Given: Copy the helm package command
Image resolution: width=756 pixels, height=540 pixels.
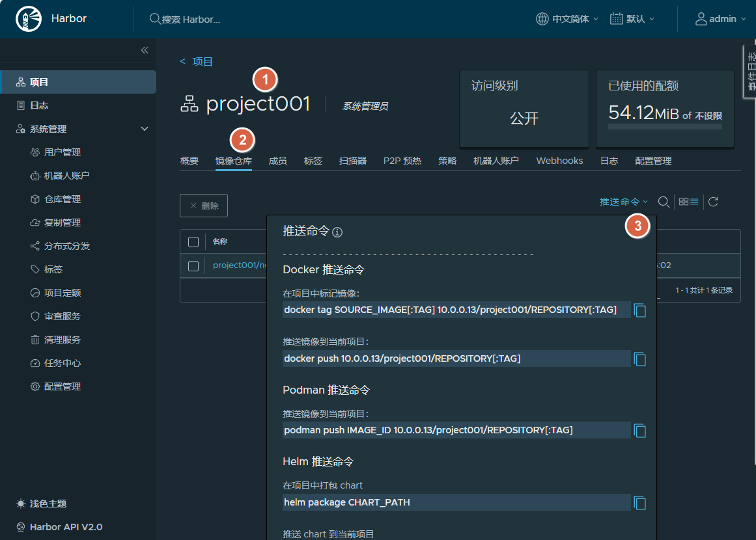Looking at the screenshot, I should pos(640,503).
